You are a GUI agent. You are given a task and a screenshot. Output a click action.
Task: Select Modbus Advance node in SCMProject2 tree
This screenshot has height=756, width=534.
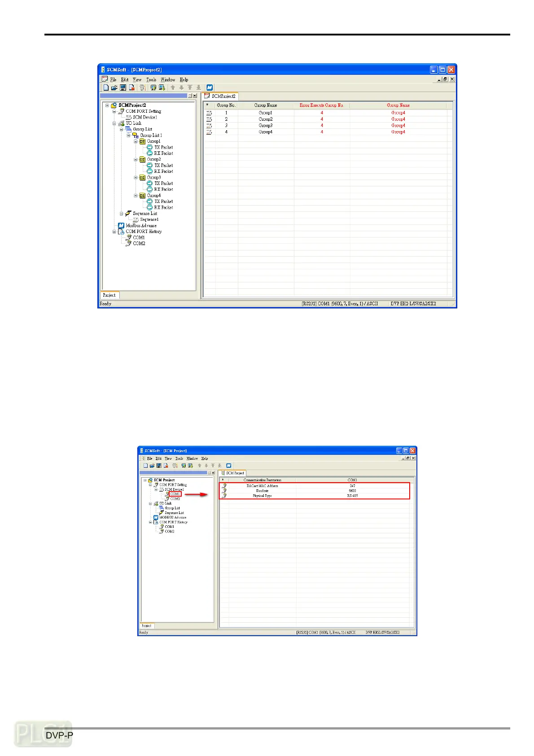141,225
